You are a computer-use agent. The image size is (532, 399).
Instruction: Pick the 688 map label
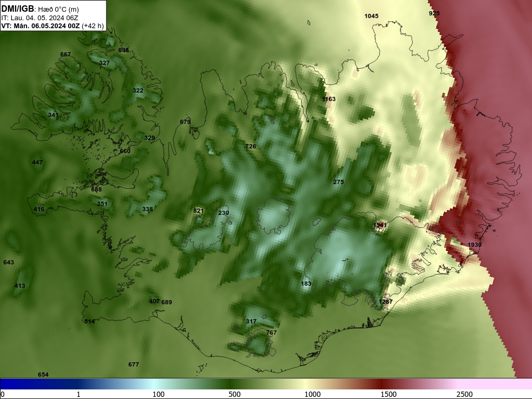click(96, 189)
